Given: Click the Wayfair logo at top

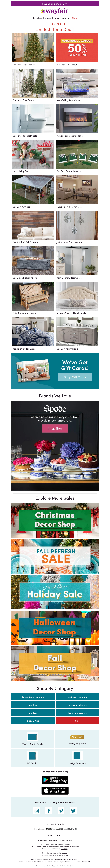Looking at the screenshot, I should coord(55,11).
